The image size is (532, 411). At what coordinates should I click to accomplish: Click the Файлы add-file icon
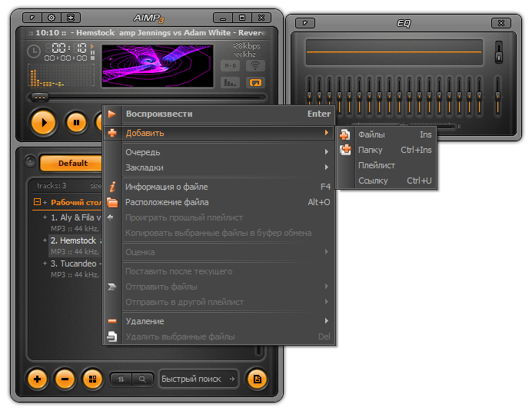click(x=345, y=134)
